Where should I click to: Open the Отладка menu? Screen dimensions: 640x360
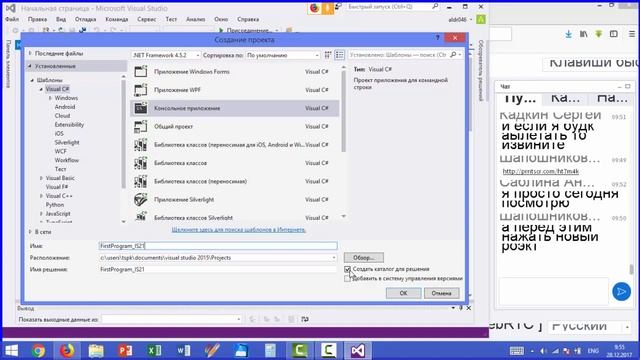(85, 19)
